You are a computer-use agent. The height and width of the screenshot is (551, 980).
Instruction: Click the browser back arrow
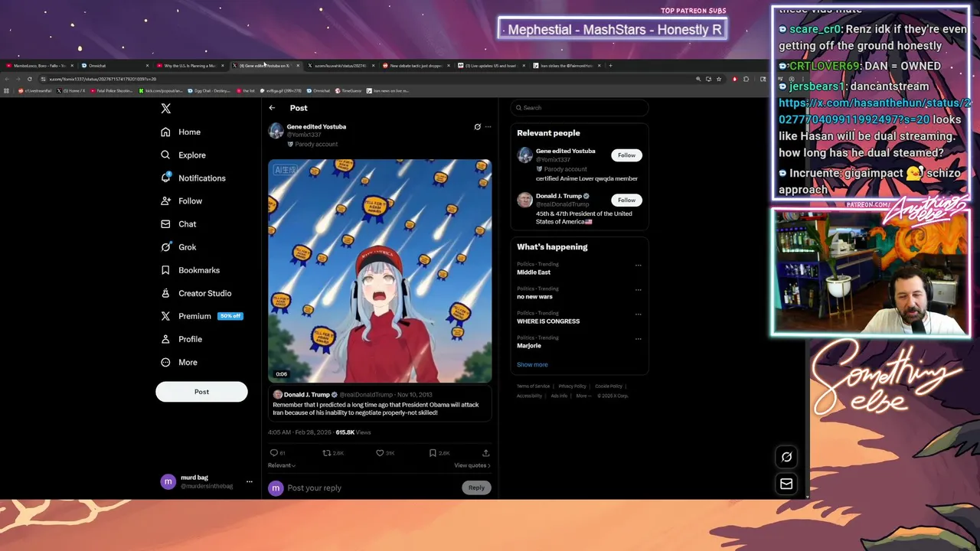pyautogui.click(x=8, y=79)
